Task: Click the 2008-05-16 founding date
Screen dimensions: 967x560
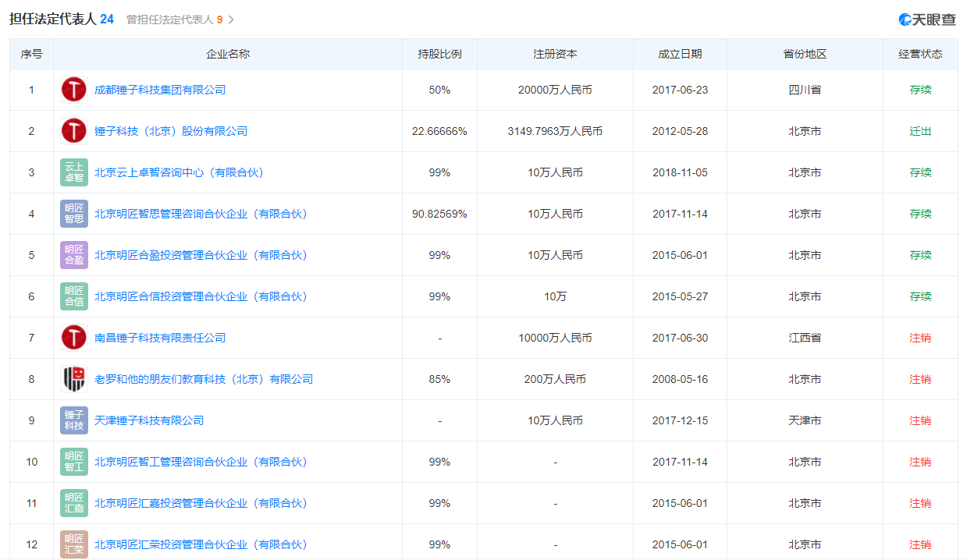Action: click(x=680, y=379)
